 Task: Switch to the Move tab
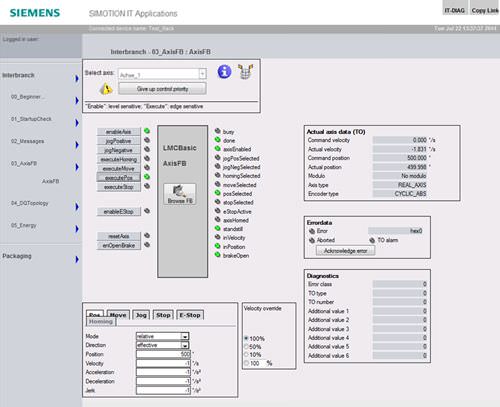pos(118,315)
